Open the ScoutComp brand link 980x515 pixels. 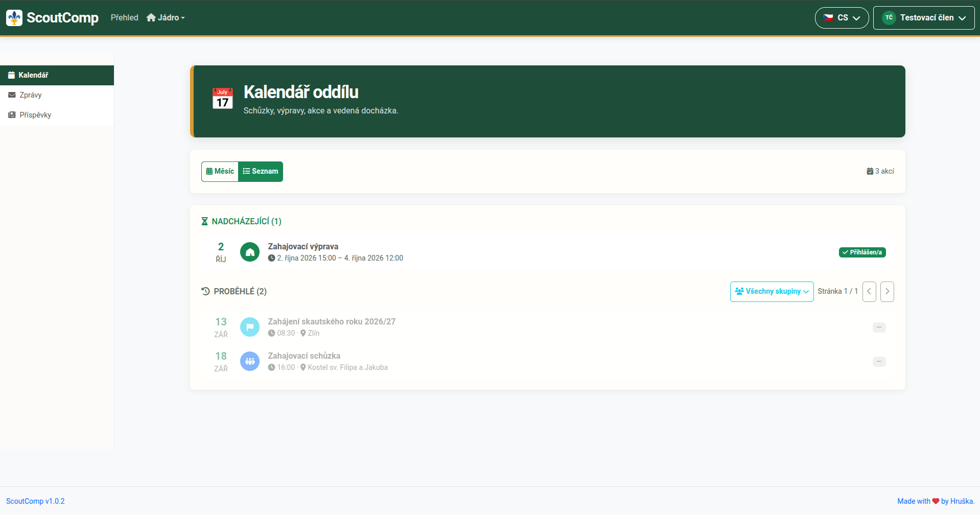pos(52,18)
